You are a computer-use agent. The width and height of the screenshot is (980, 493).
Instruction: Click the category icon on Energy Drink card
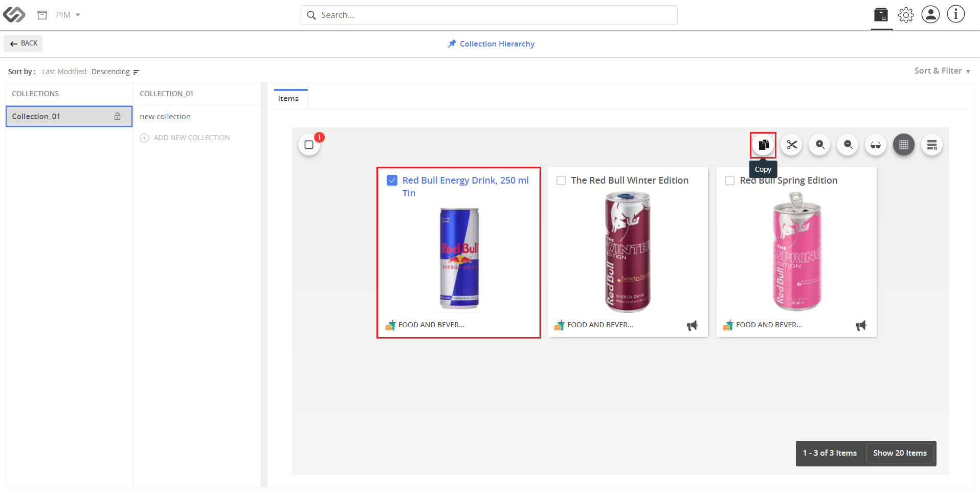[390, 325]
